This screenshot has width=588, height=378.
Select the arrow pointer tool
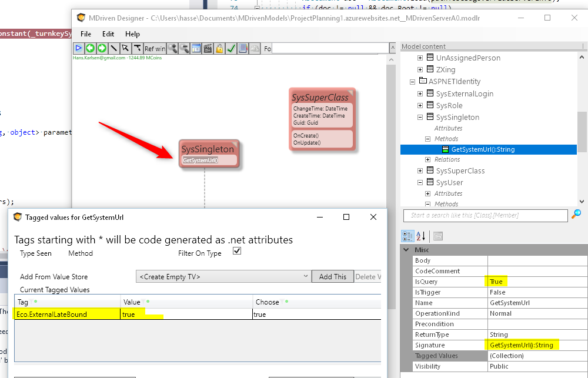(125, 48)
